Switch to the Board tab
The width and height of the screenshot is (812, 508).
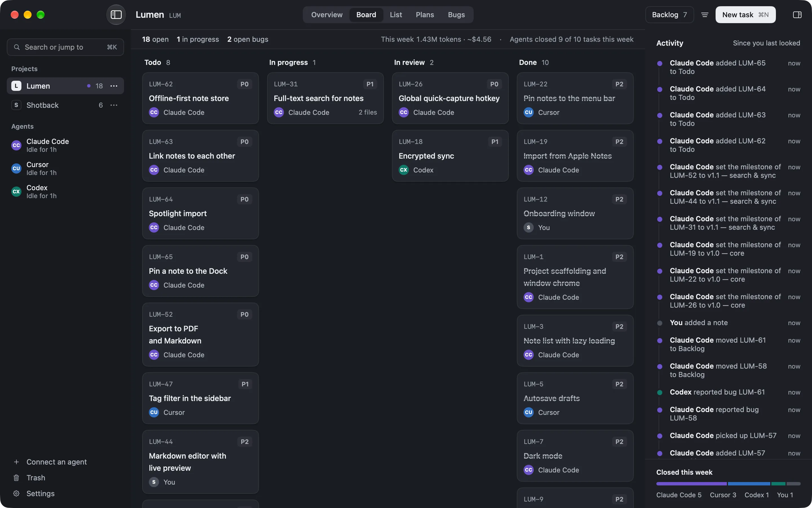point(366,15)
